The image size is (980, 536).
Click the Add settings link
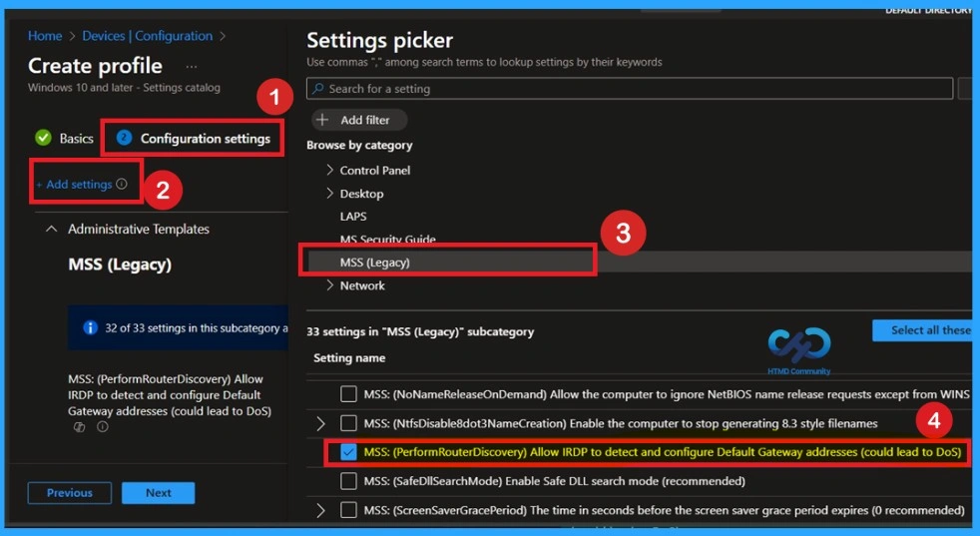75,184
